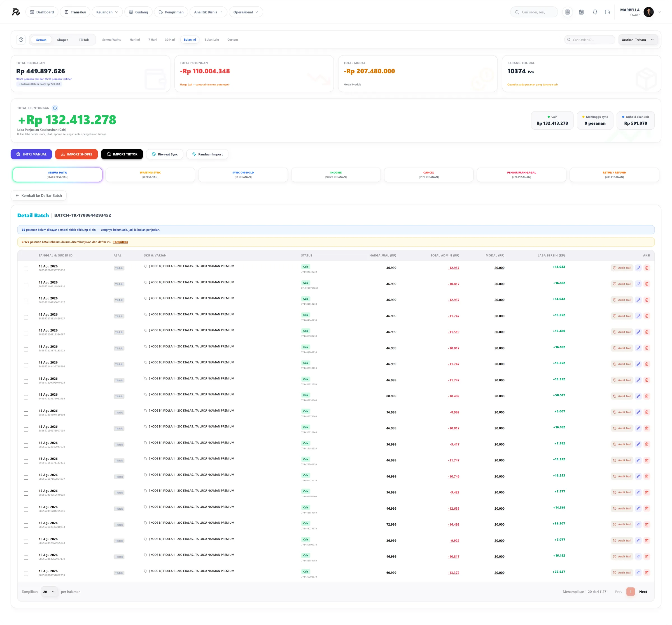The image size is (672, 625).
Task: Click the app logo in the top-left corner
Action: pyautogui.click(x=16, y=12)
